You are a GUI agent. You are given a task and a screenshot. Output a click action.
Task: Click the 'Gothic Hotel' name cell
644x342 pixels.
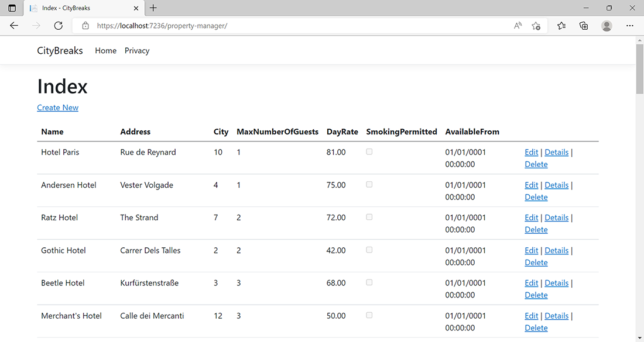click(63, 250)
